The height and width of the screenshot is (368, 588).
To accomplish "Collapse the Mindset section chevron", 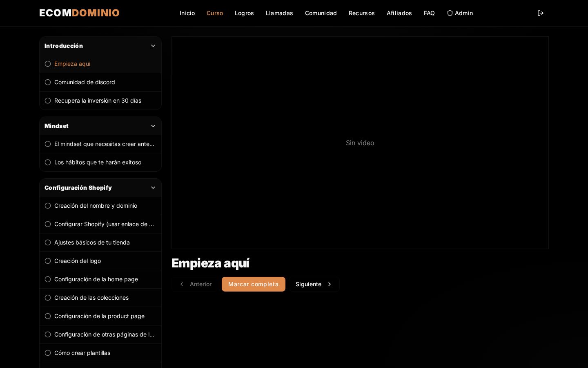I will pos(153,126).
